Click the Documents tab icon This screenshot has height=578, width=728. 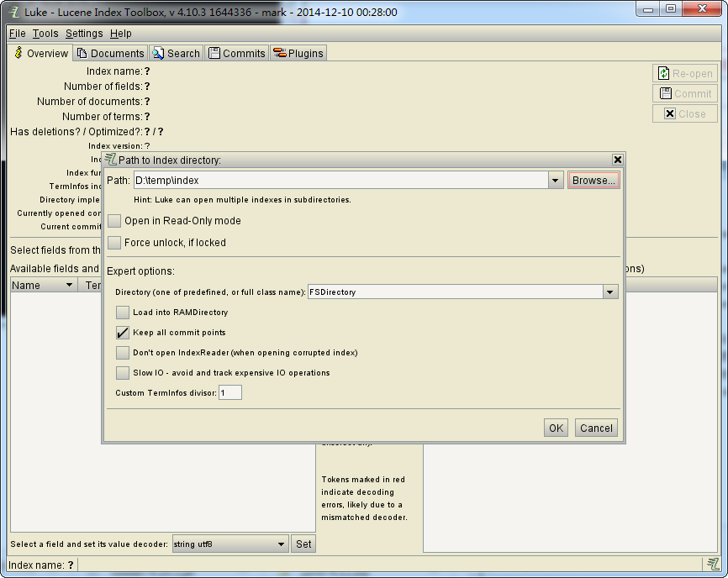click(x=82, y=53)
